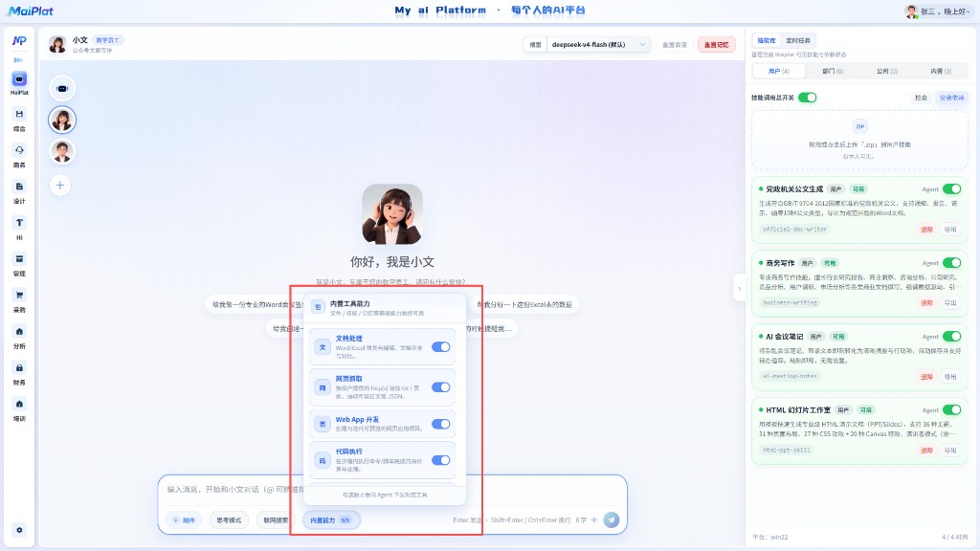Open settings gear at sidebar bottom
The width and height of the screenshot is (980, 551).
pyautogui.click(x=19, y=530)
